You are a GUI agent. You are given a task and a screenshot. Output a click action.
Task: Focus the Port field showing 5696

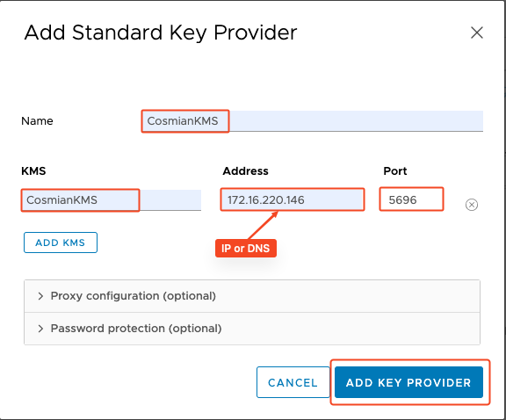click(411, 199)
